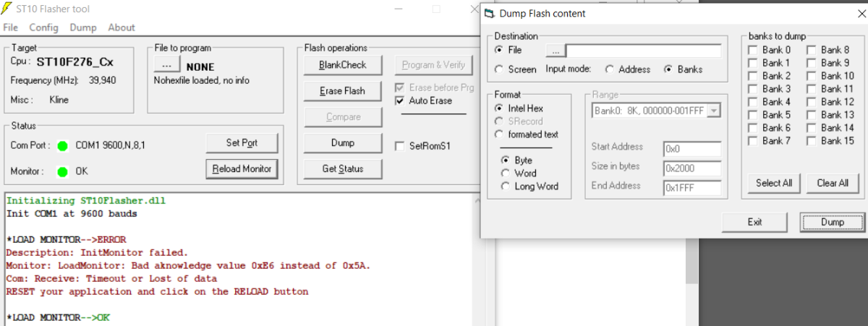
Task: Click the Set Port button
Action: [x=242, y=143]
